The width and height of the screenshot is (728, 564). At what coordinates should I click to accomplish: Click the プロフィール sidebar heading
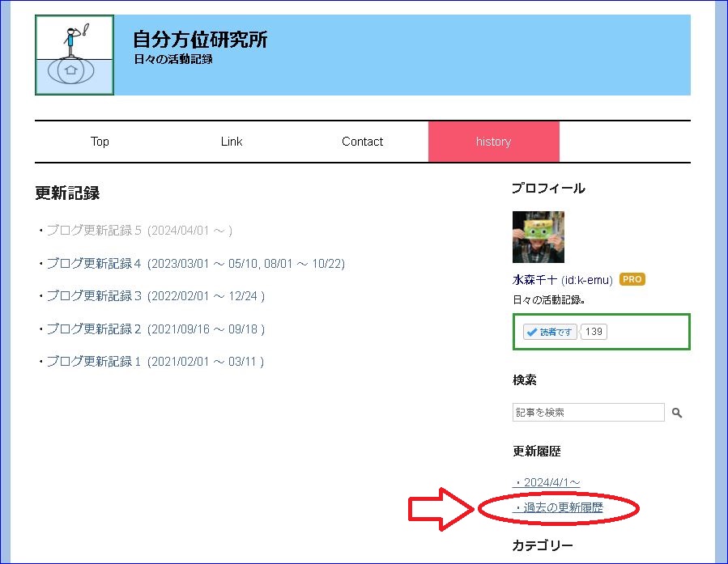point(548,189)
